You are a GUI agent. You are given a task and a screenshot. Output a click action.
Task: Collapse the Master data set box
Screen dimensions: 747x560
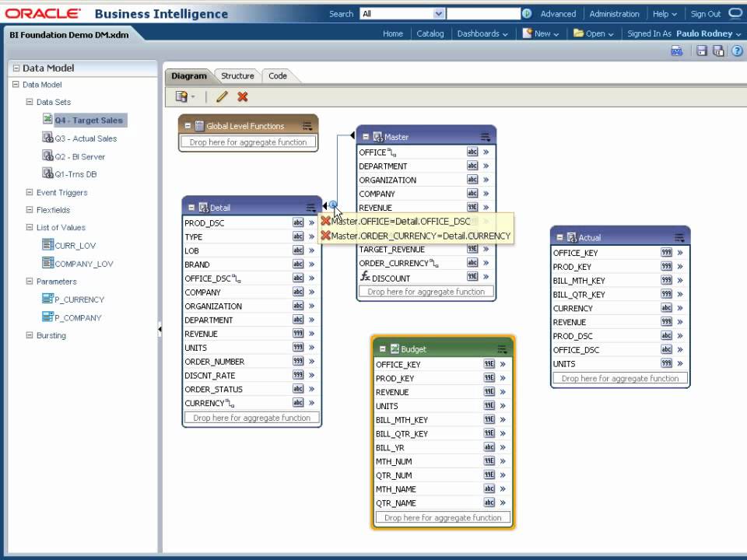coord(366,137)
